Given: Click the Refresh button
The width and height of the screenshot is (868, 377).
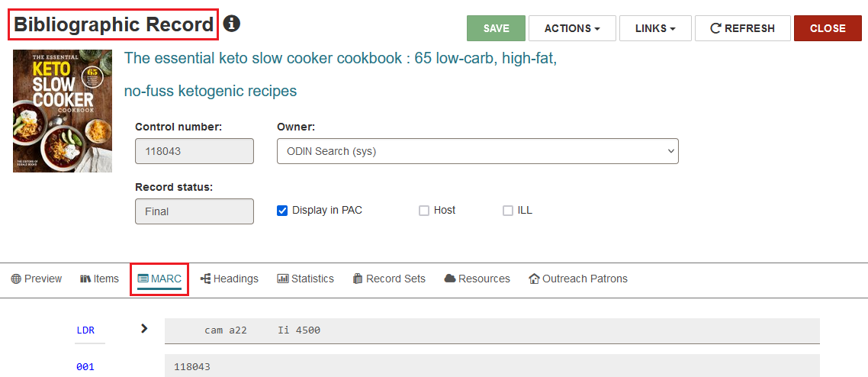Looking at the screenshot, I should [742, 28].
